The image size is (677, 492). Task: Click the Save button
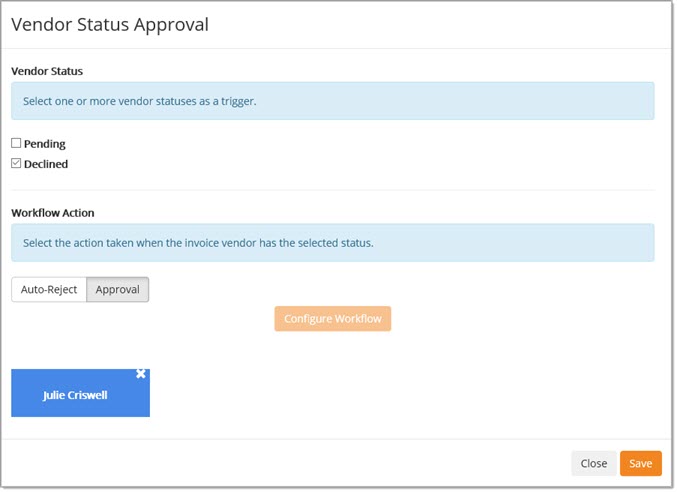point(641,464)
